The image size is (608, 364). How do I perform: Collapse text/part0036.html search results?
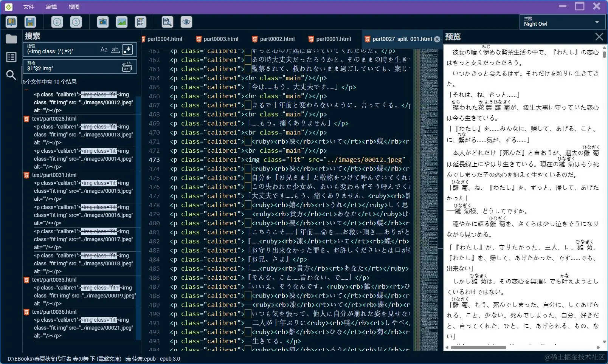coord(54,312)
